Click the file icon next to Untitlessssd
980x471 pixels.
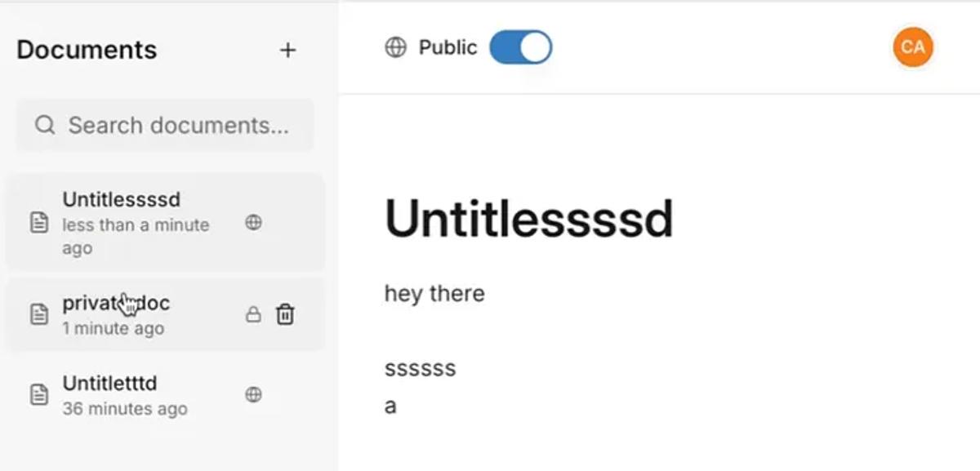click(x=38, y=221)
